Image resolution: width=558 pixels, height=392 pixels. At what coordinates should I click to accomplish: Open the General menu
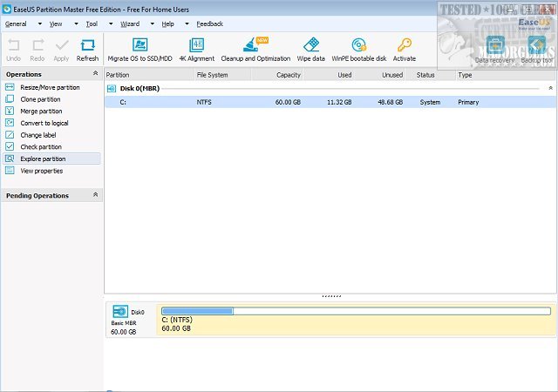coord(16,24)
